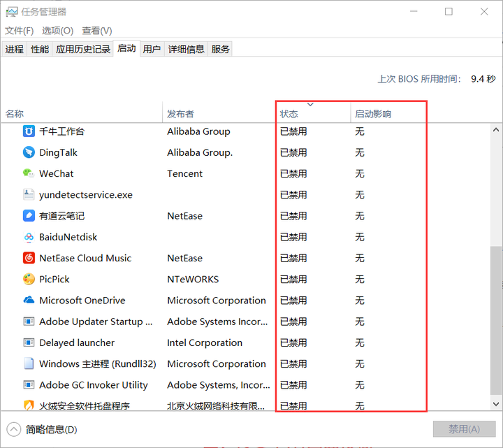Image resolution: width=503 pixels, height=448 pixels.
Task: Select the 有道云笔记 row name
Action: click(61, 216)
